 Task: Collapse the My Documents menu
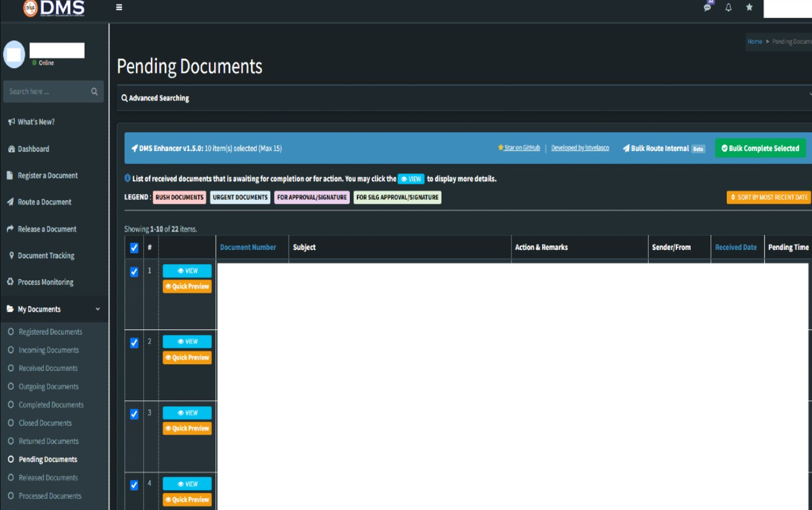[x=54, y=309]
